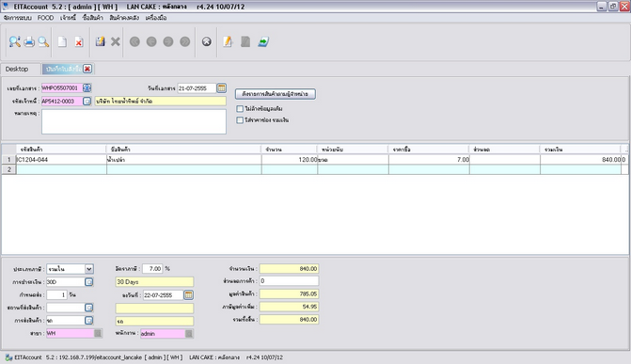Click the fetch items by supplier button
This screenshot has height=364, width=631.
tap(276, 94)
